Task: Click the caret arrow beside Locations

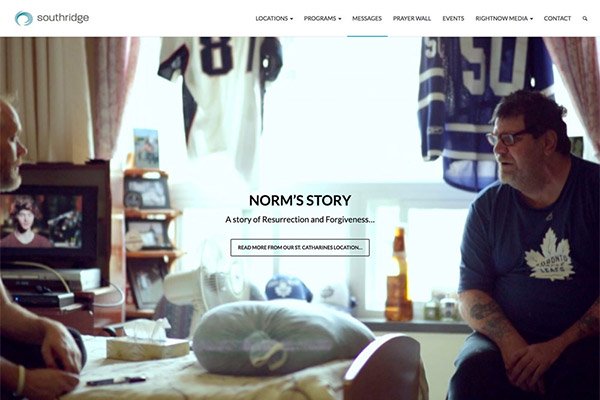Action: pos(291,19)
